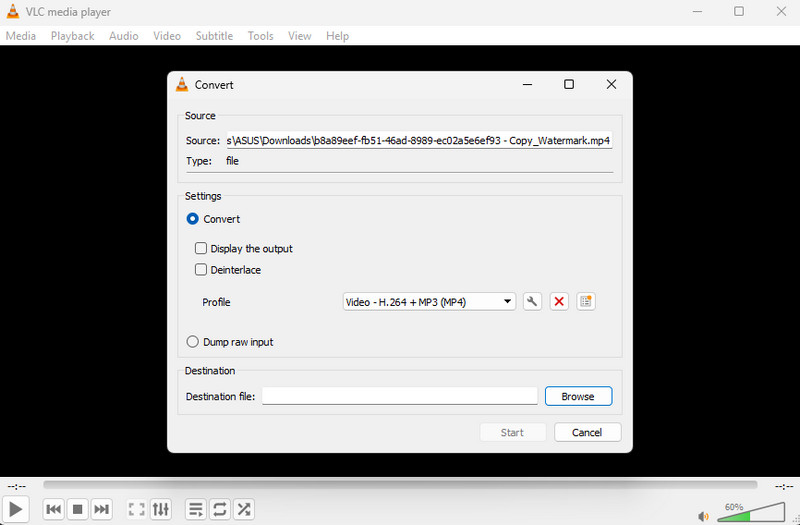Toggle the playlist icon
The image size is (800, 525).
(195, 509)
